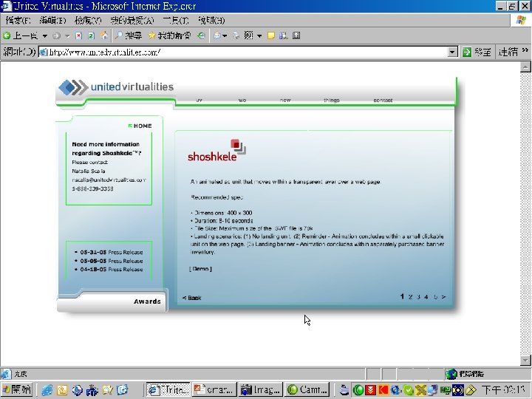Click the '< Back' link
Image resolution: width=532 pixels, height=399 pixels.
tap(191, 298)
